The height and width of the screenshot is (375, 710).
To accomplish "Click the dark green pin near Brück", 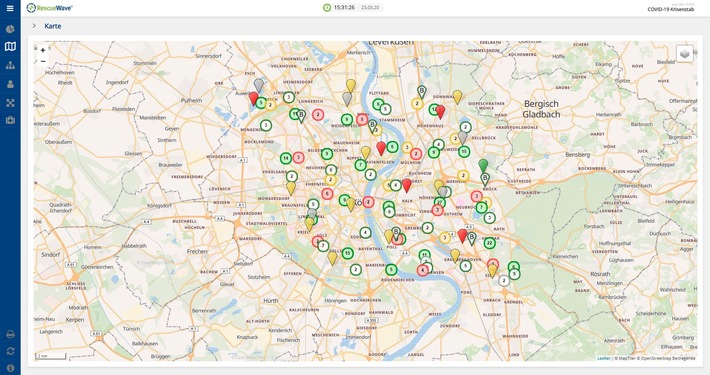I will [x=484, y=165].
